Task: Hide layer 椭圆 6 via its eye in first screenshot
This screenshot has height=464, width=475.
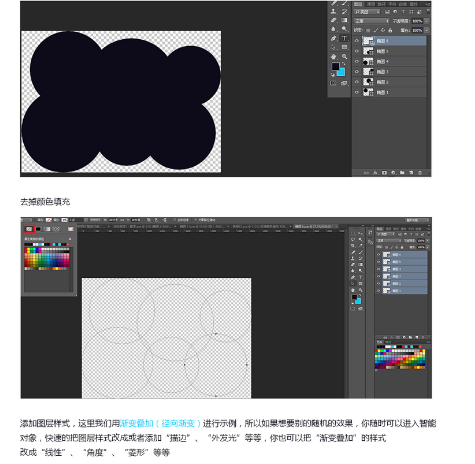Action: pyautogui.click(x=357, y=41)
